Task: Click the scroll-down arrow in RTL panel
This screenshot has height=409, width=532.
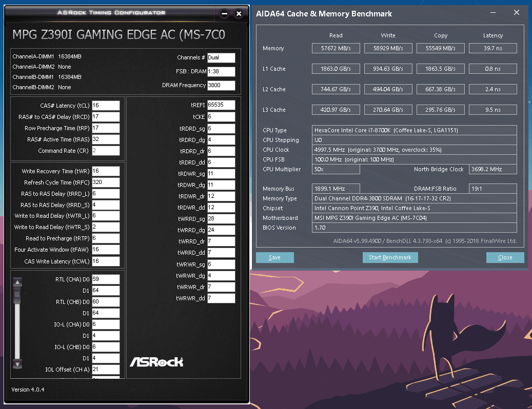Action: click(17, 364)
